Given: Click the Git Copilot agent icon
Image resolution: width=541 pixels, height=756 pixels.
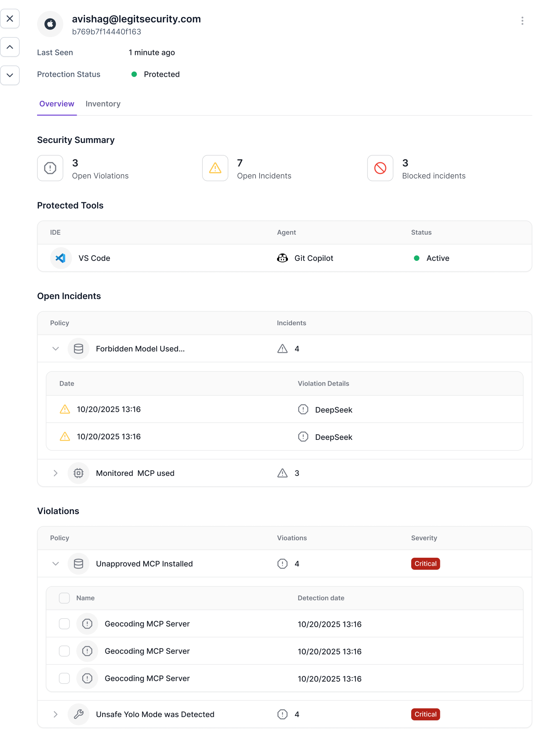Looking at the screenshot, I should point(282,258).
